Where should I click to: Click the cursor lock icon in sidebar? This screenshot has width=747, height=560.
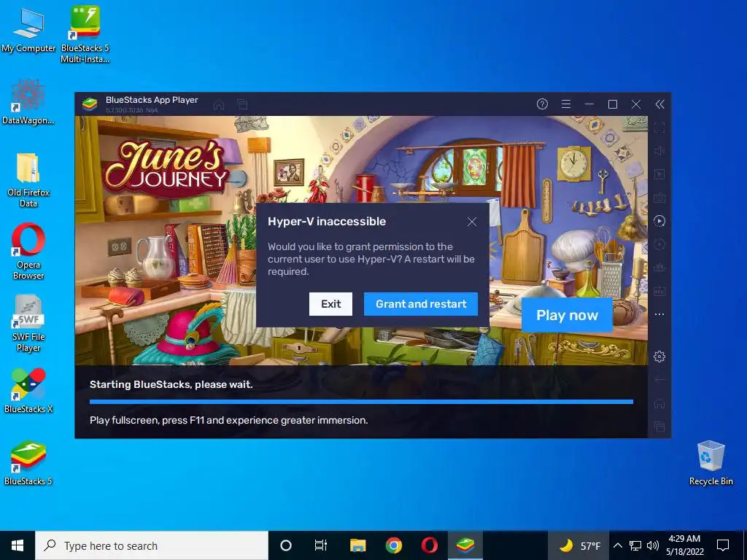659,174
